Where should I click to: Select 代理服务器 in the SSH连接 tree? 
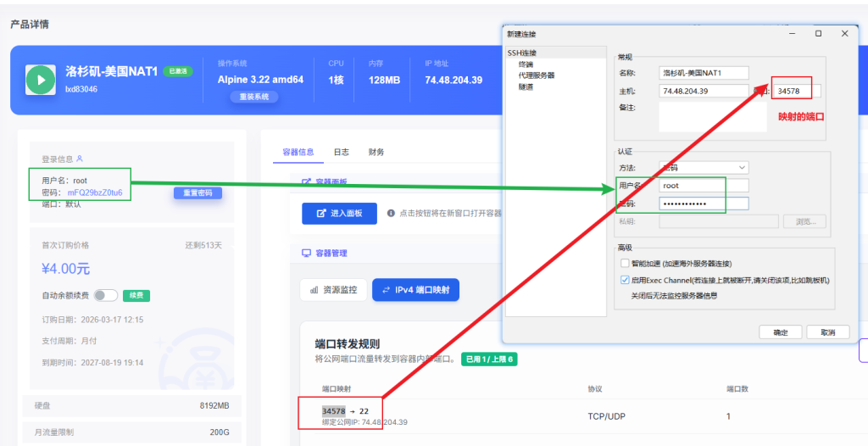coord(536,75)
